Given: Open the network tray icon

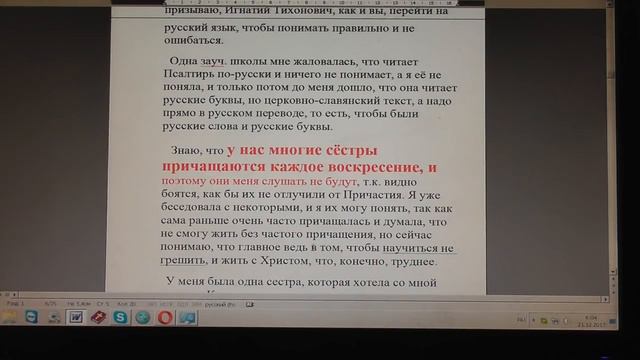Looking at the screenshot, I should [x=555, y=322].
